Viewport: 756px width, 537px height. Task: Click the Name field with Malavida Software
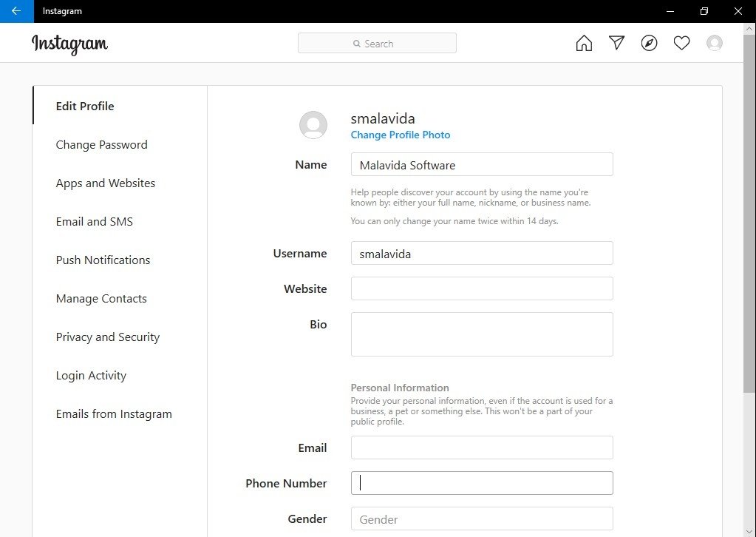pos(482,164)
